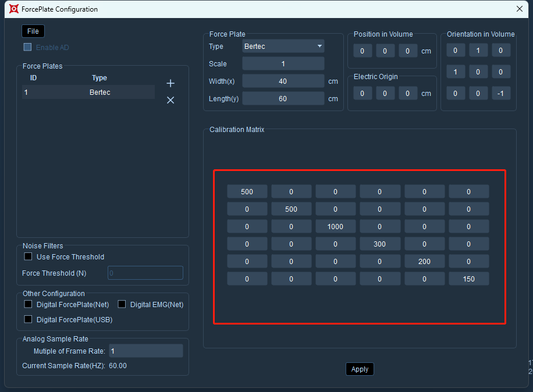533x392 pixels.
Task: Click calibration matrix cell showing 1000
Action: point(336,227)
